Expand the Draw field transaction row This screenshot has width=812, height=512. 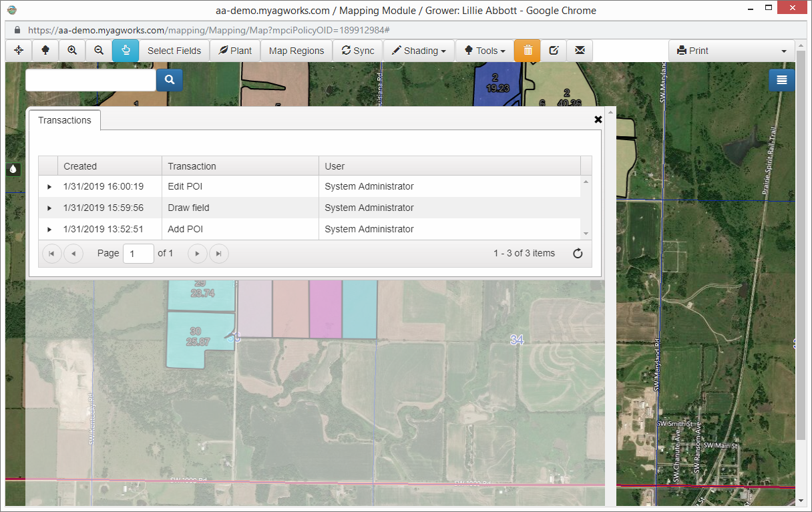(x=49, y=208)
